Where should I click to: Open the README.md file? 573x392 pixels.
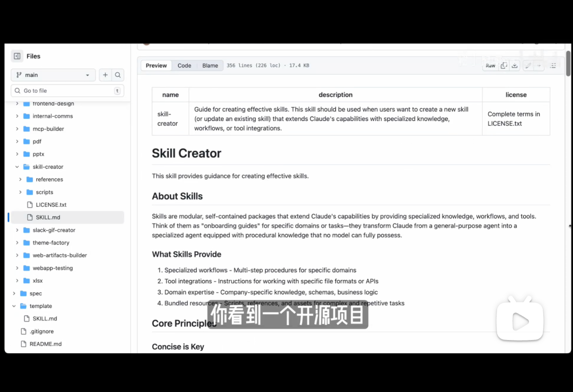click(46, 344)
